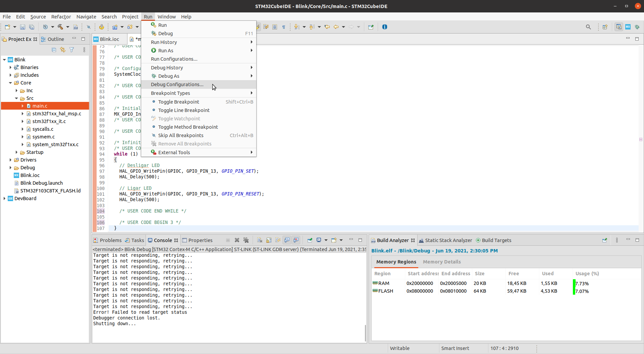The image size is (644, 354).
Task: Click the New file toolbar icon
Action: coord(7,27)
